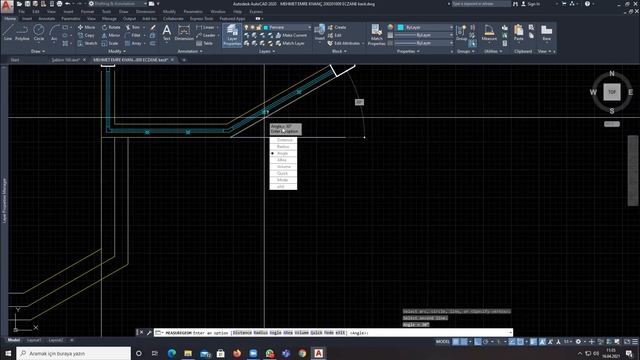Expand the Draw panel
Screen dimensions: 640x360
click(x=38, y=51)
